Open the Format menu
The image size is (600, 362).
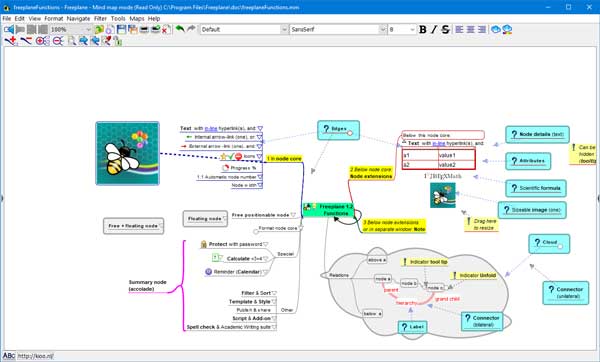point(54,18)
